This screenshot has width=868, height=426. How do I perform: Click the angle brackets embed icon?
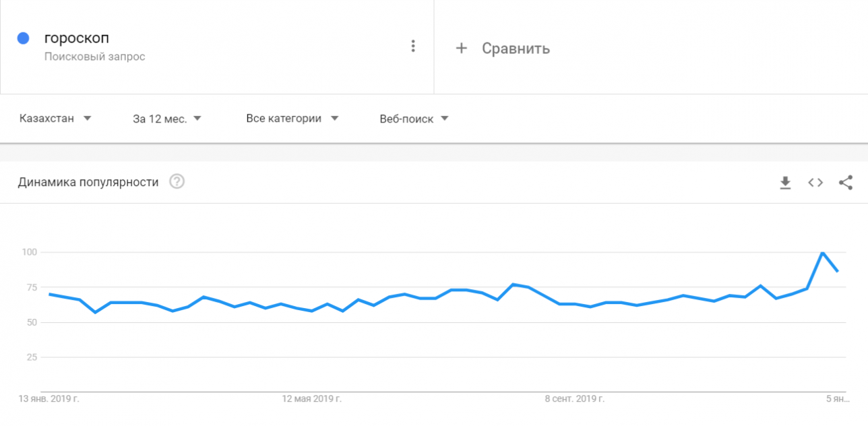pyautogui.click(x=815, y=182)
